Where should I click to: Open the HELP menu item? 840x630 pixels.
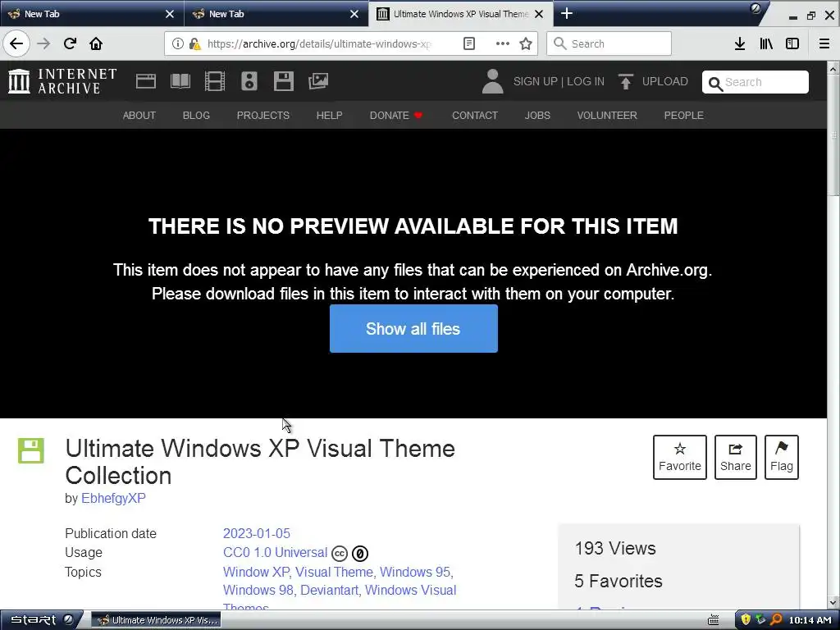coord(330,115)
